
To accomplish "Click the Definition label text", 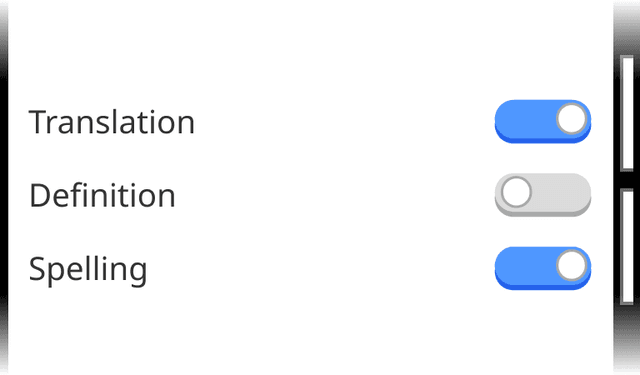I will [x=102, y=195].
